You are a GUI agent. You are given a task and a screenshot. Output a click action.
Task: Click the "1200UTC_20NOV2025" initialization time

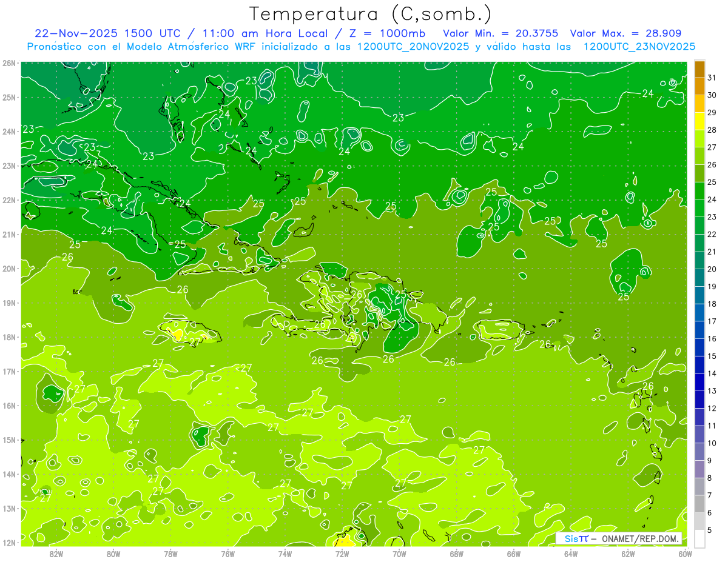(413, 47)
